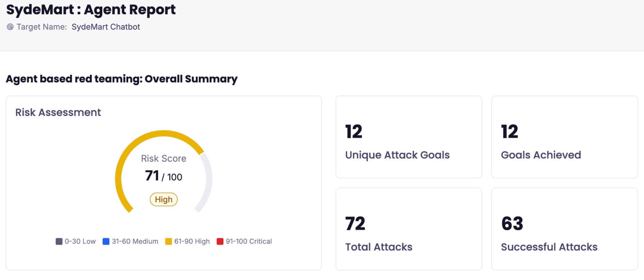Click the "91-100 Critical" legend label
The height and width of the screenshot is (280, 644).
(249, 241)
